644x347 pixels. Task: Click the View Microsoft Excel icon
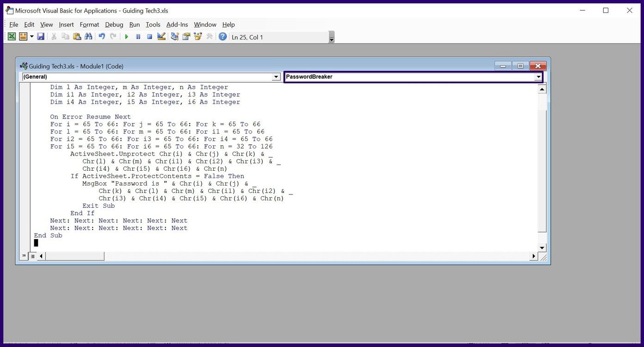pyautogui.click(x=12, y=37)
